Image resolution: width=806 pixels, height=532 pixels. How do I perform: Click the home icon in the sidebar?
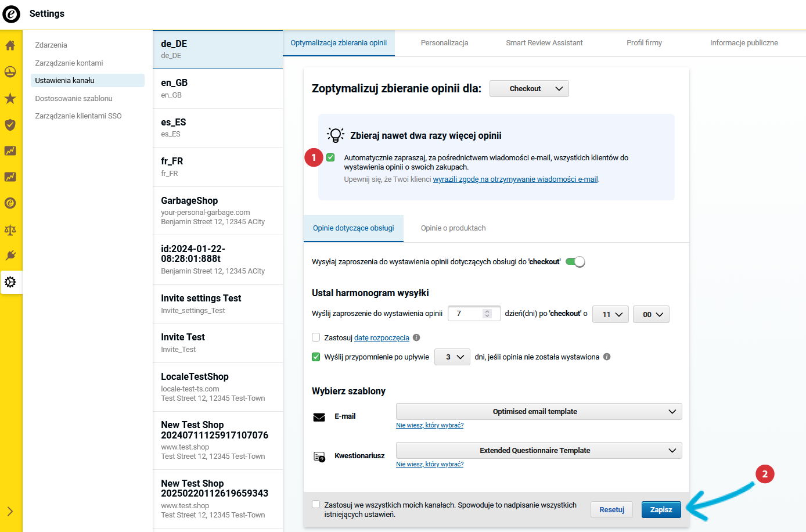[x=10, y=46]
